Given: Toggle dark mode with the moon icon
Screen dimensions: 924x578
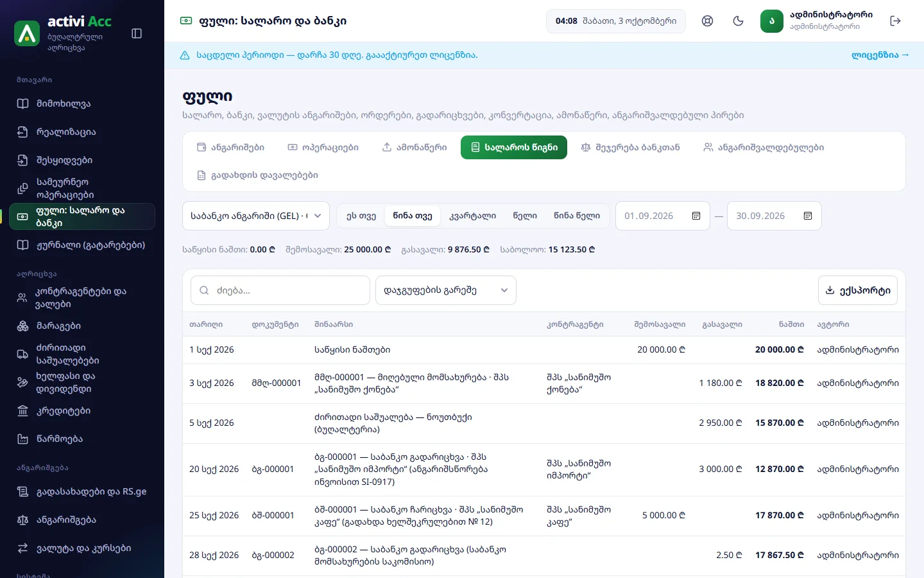Looking at the screenshot, I should coord(738,21).
